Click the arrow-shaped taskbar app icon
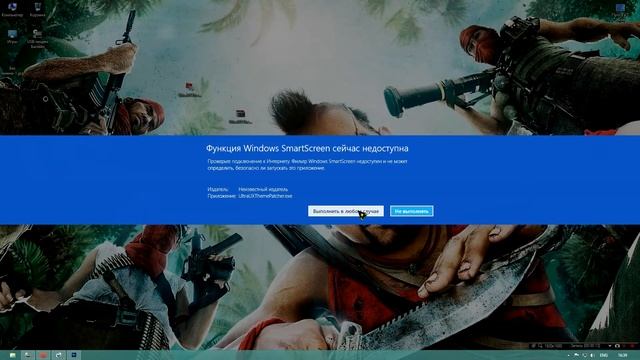 click(58, 355)
